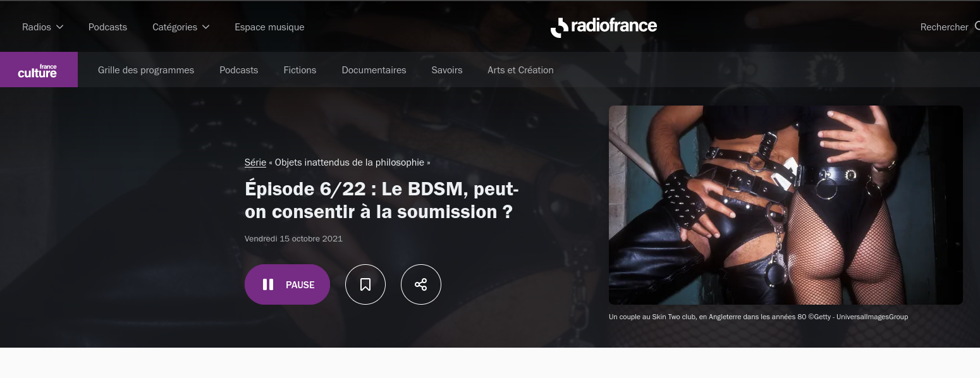
Task: Open Espace musique
Action: click(x=269, y=27)
